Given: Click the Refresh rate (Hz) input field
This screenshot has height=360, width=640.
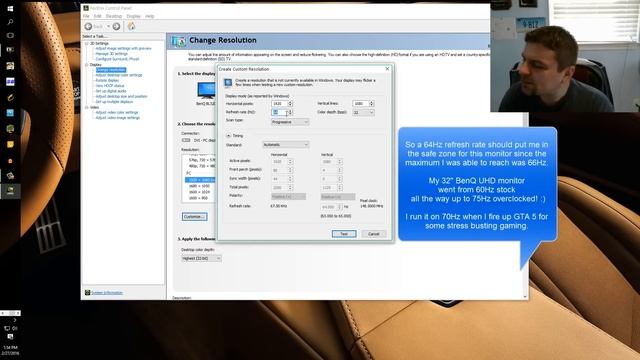Looking at the screenshot, I should 280,112.
